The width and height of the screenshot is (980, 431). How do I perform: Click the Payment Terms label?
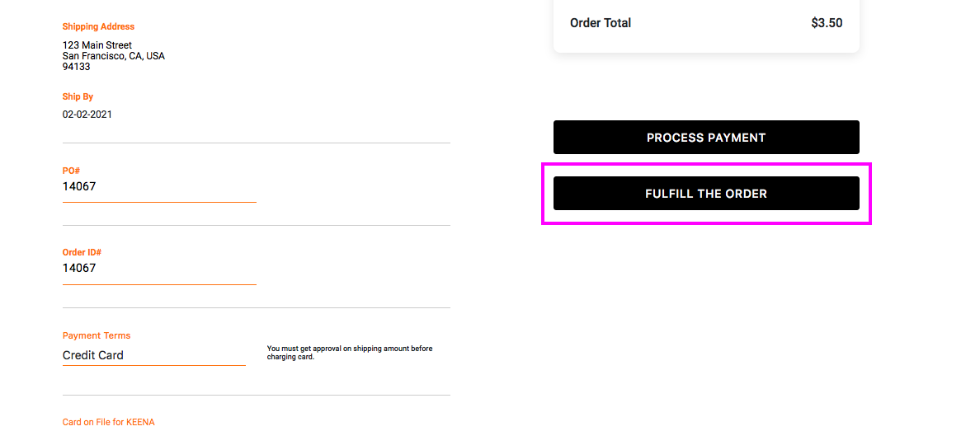(x=97, y=335)
